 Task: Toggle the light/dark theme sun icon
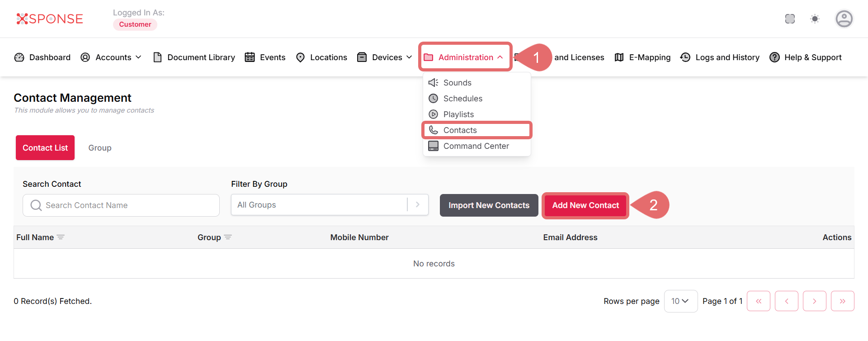[815, 19]
